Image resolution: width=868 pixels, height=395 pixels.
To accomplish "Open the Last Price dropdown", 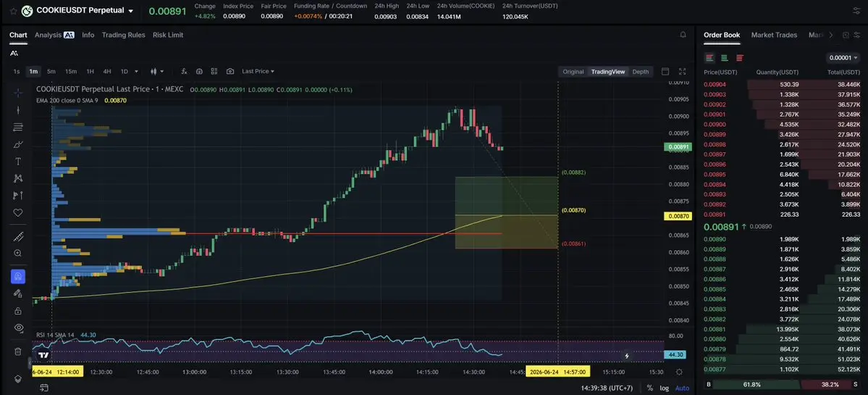I will coord(258,72).
